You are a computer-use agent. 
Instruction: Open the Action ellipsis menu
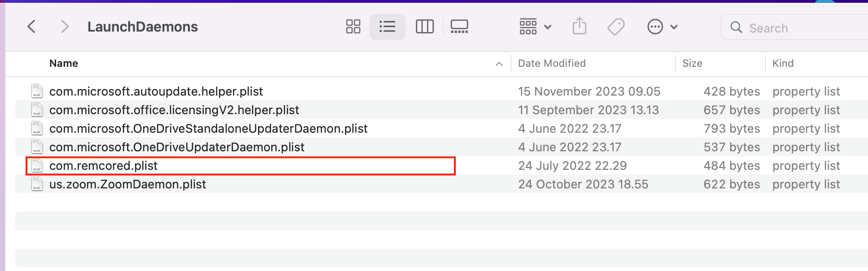[662, 27]
